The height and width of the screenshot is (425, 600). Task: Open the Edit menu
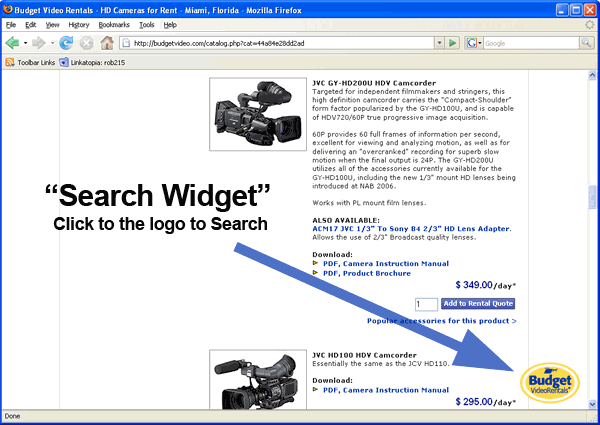pyautogui.click(x=31, y=25)
